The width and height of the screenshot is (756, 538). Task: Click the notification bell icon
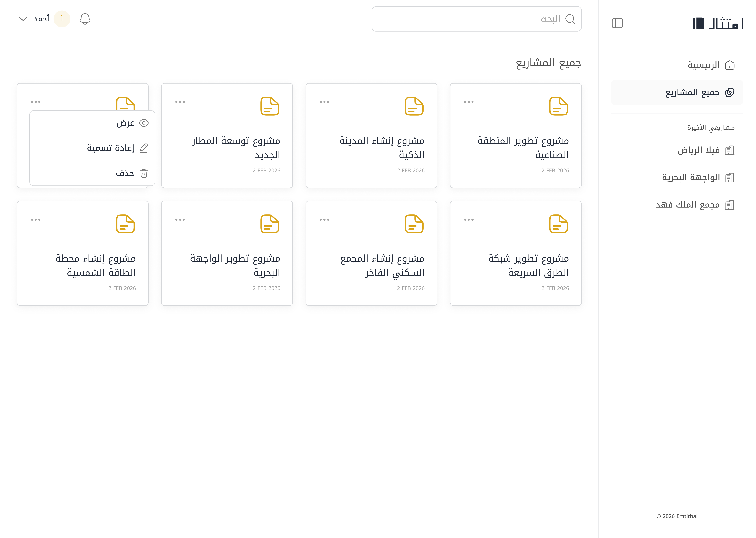pos(85,19)
